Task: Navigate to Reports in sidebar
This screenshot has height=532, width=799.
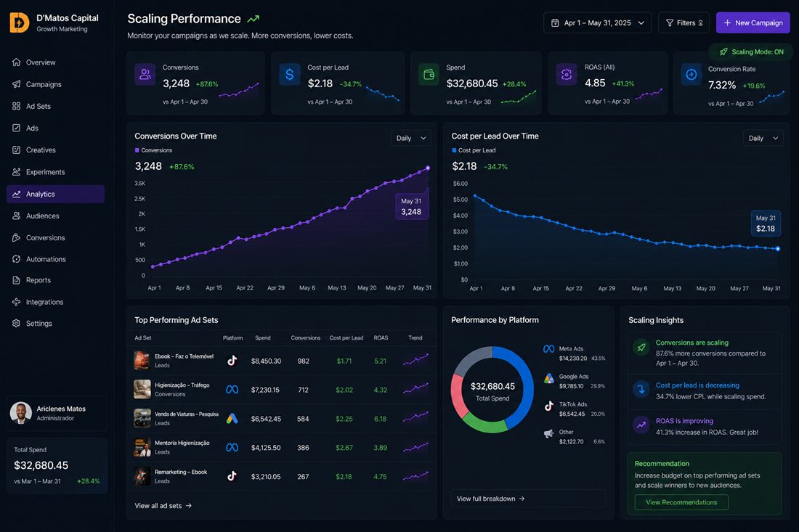Action: pyautogui.click(x=55, y=280)
